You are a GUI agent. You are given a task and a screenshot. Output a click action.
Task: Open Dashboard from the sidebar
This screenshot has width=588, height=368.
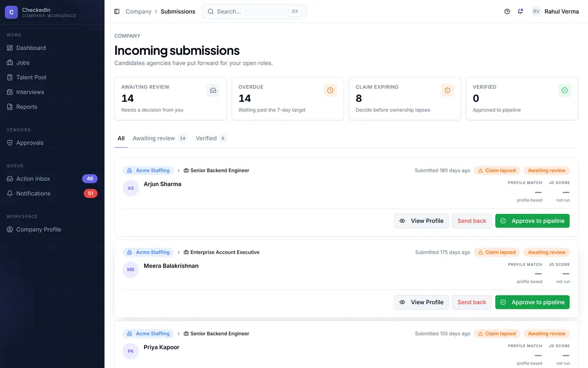52,48
